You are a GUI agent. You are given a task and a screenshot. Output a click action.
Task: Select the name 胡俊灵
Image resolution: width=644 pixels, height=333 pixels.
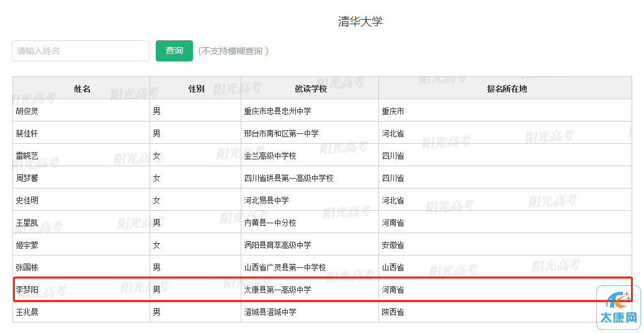pyautogui.click(x=27, y=111)
